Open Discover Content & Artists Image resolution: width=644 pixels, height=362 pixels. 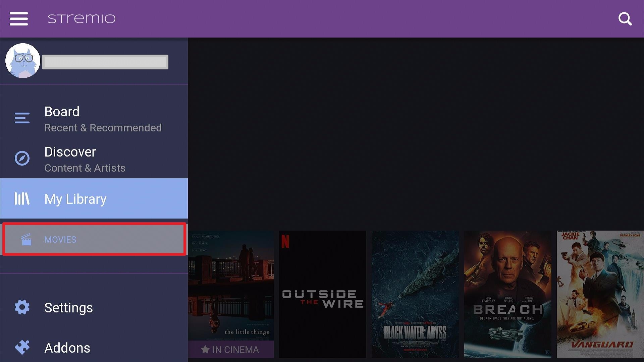tap(94, 159)
